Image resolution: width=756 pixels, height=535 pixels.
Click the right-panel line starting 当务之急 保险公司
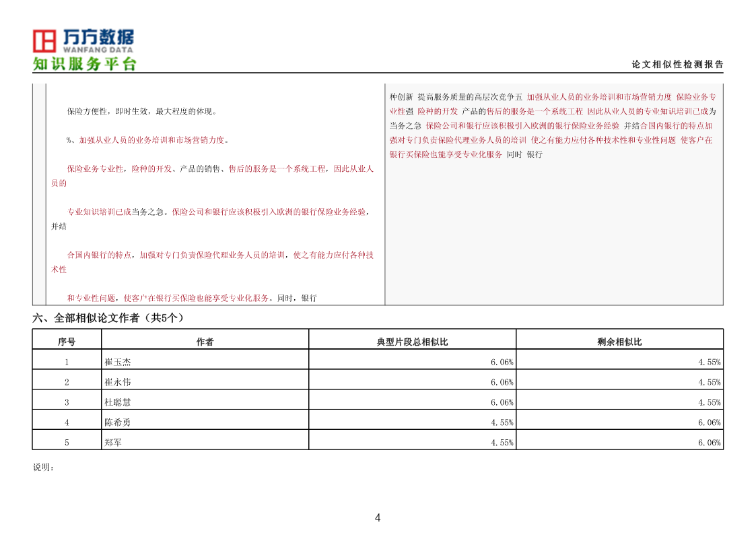pos(551,126)
